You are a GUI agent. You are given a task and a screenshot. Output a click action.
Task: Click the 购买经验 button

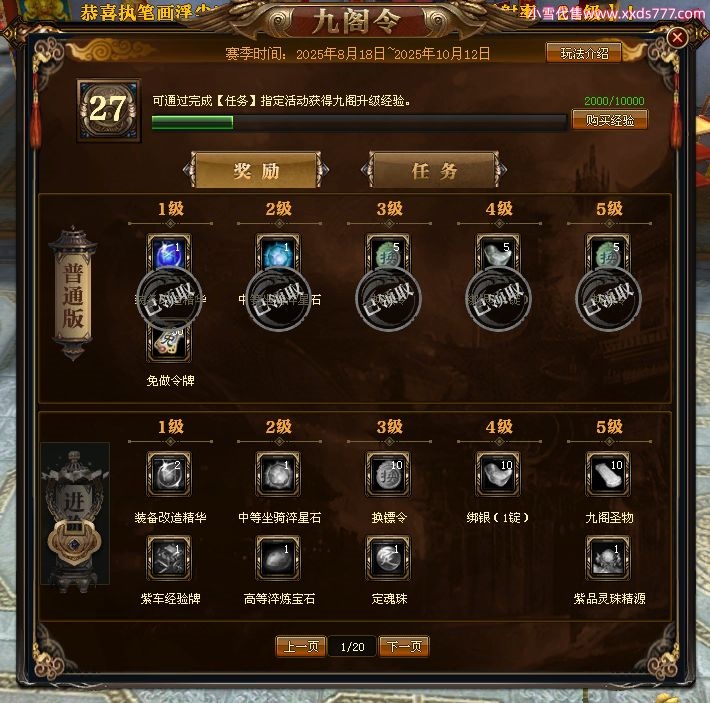pyautogui.click(x=609, y=120)
